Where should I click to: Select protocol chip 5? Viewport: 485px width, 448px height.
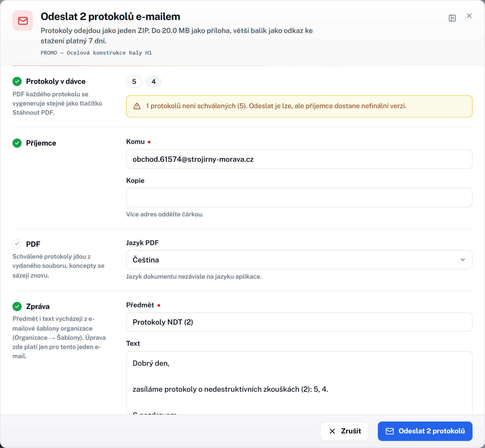134,82
